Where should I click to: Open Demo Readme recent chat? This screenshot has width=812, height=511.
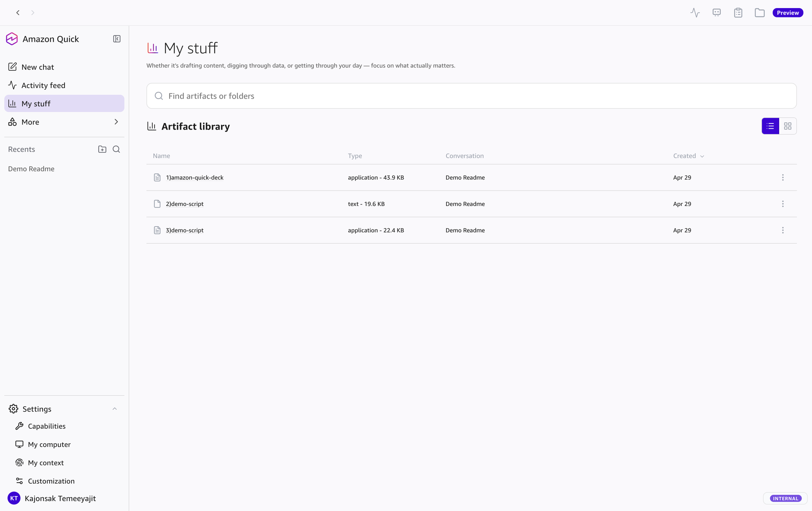pos(31,169)
